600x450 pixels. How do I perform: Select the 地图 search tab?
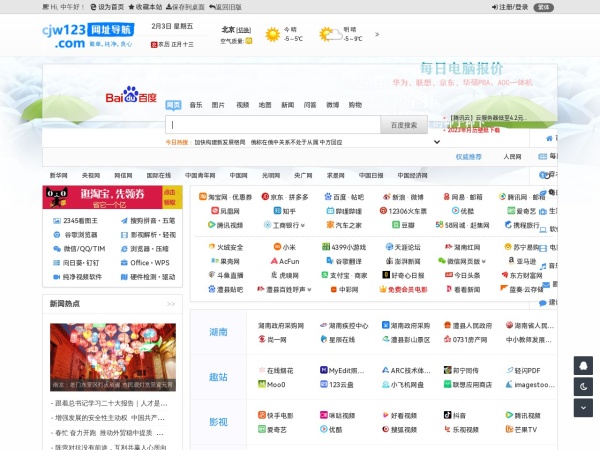[265, 105]
